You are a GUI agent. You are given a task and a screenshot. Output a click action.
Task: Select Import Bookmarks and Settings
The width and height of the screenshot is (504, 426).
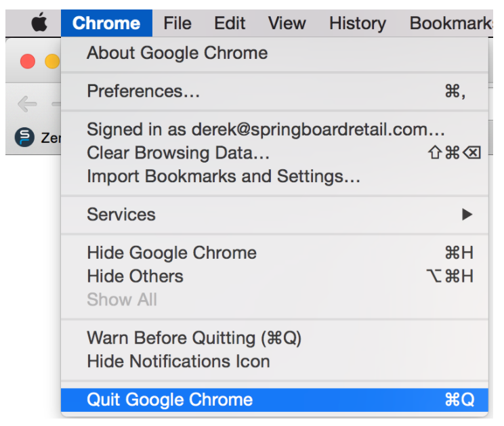click(224, 177)
